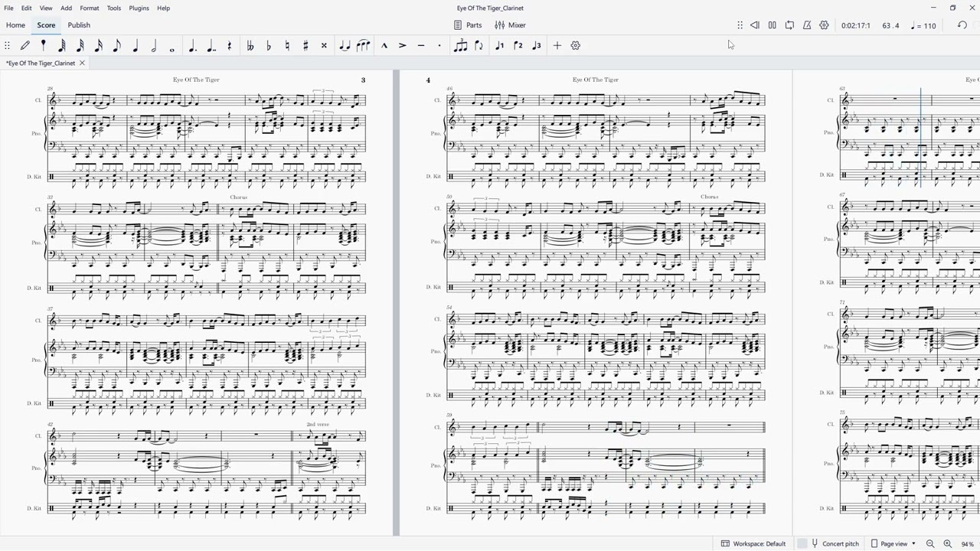The width and height of the screenshot is (980, 551).
Task: Select 16th note duration
Action: tap(99, 46)
